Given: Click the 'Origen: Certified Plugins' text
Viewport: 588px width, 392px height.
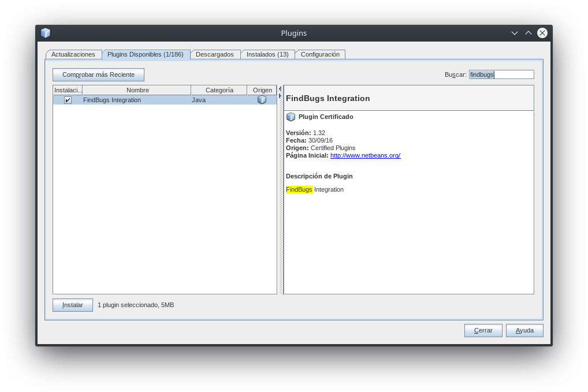Looking at the screenshot, I should [x=321, y=148].
